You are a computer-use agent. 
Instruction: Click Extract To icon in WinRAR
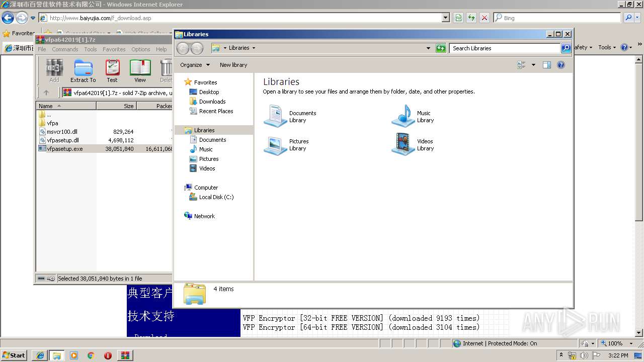83,71
